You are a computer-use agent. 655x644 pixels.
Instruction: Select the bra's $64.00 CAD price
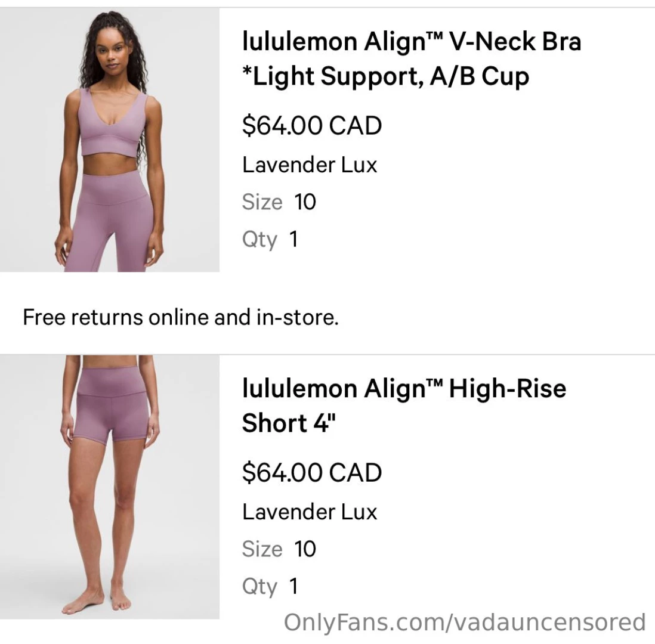pos(312,125)
